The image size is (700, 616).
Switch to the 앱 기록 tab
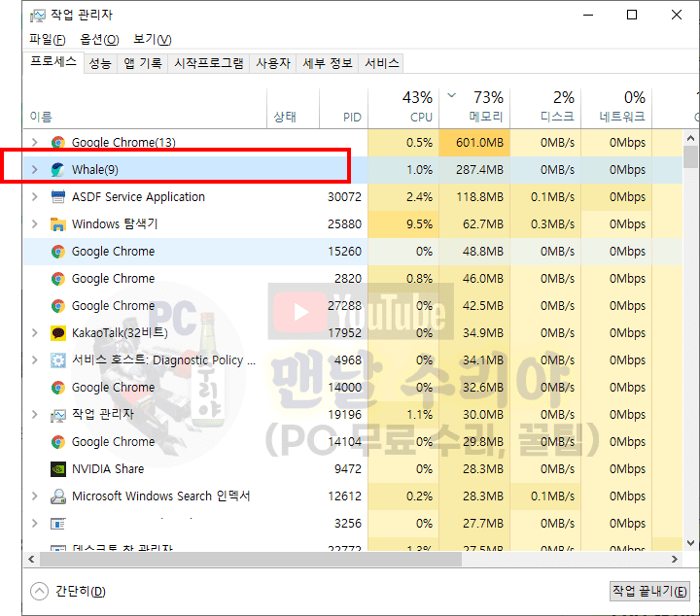[142, 63]
